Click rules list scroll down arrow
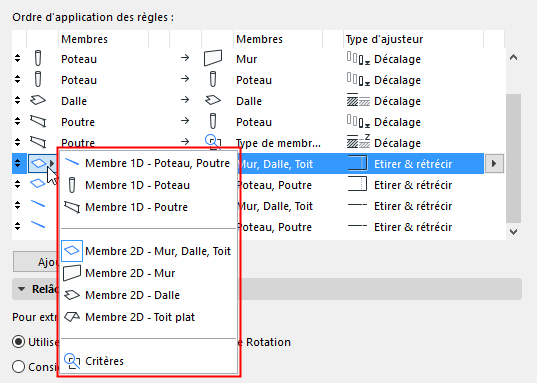Image resolution: width=537 pixels, height=383 pixels. (x=513, y=232)
